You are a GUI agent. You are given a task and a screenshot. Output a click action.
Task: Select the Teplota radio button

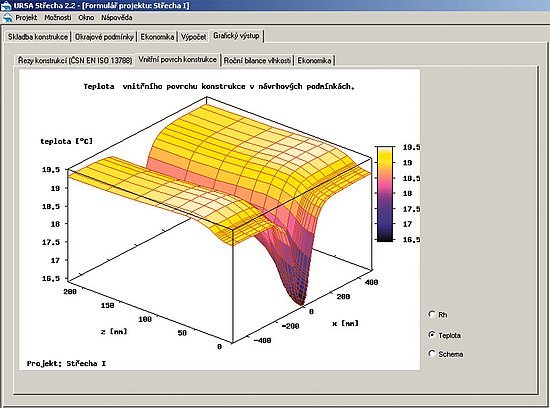(432, 335)
